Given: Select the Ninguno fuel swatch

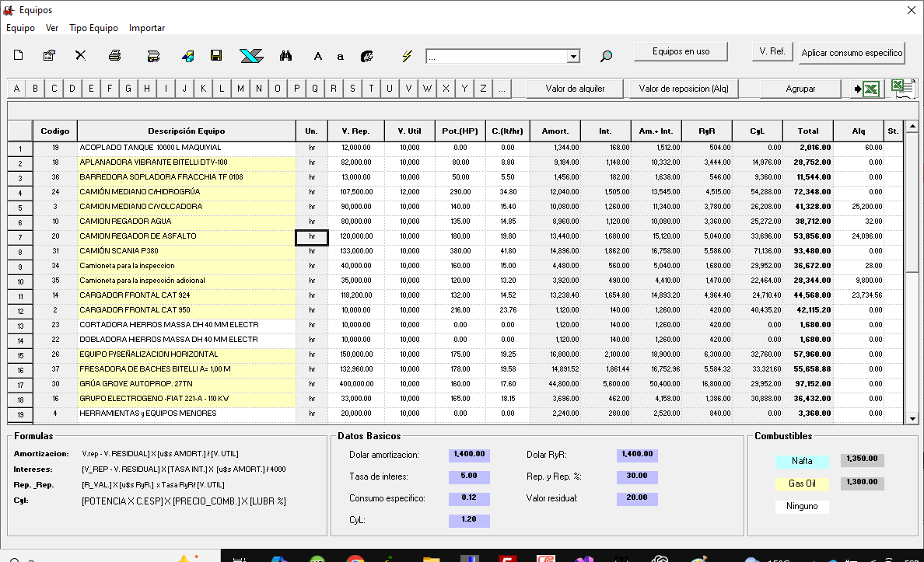Looking at the screenshot, I should pos(802,507).
